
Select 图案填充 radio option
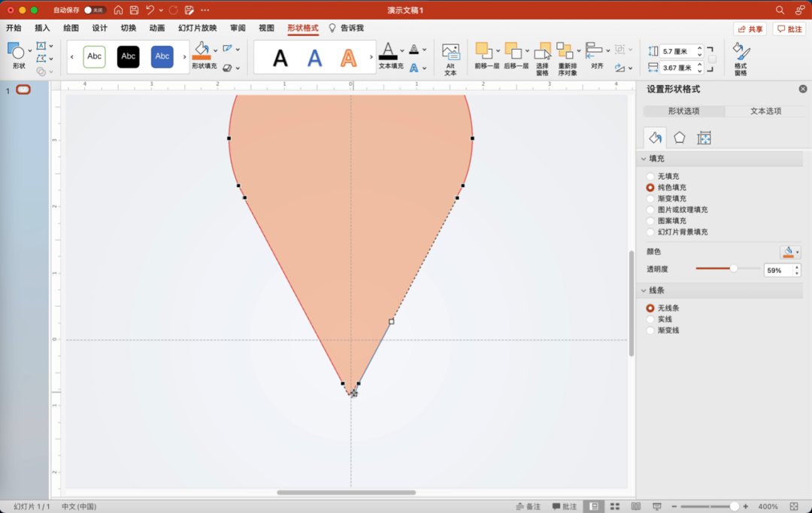coord(650,220)
